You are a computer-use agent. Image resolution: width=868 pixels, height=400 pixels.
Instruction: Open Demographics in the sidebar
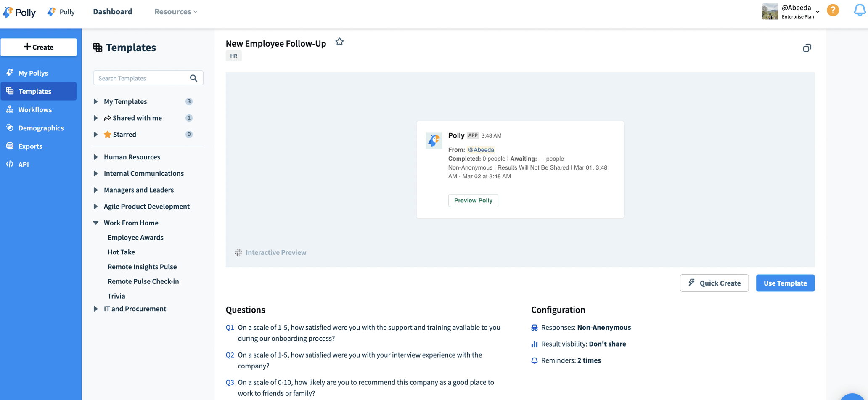41,128
